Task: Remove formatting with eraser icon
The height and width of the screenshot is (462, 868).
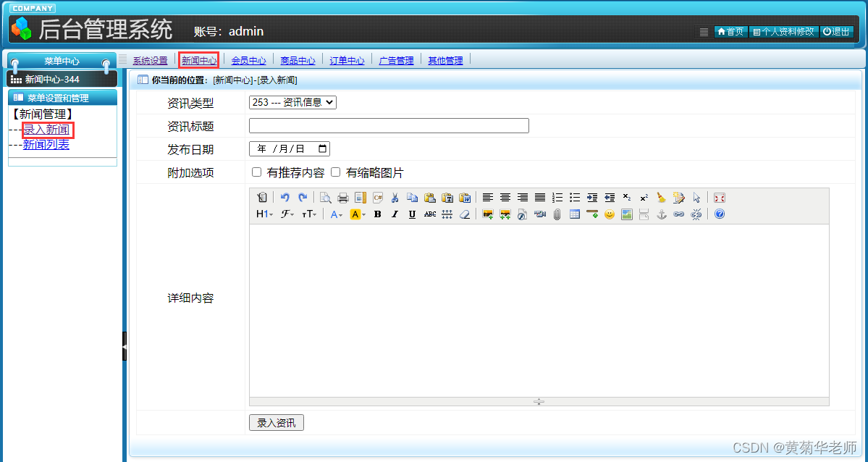Action: coord(465,214)
